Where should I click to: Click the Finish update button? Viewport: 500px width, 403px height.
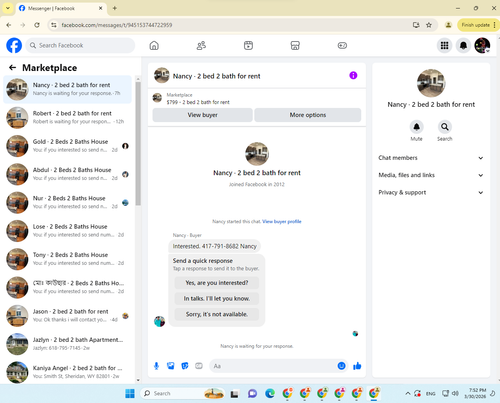tap(477, 25)
